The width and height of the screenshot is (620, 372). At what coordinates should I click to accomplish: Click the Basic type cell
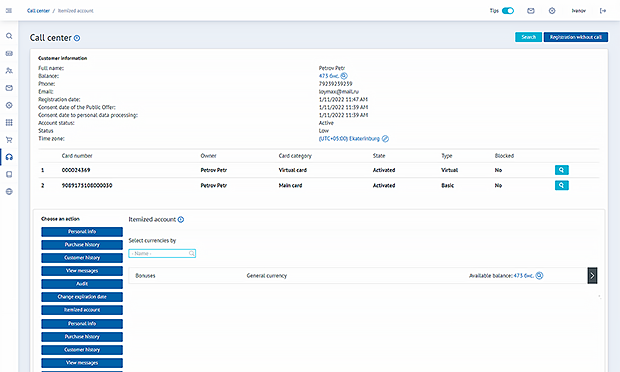click(x=448, y=185)
